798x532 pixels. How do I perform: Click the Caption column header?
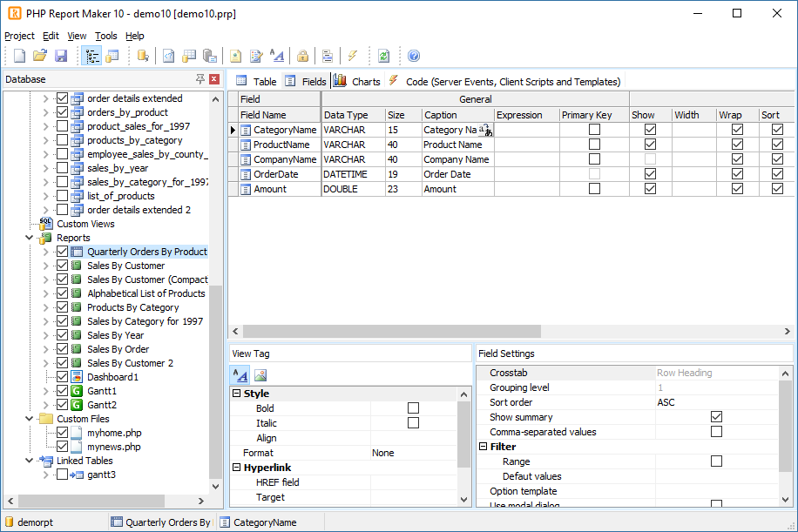tap(457, 115)
